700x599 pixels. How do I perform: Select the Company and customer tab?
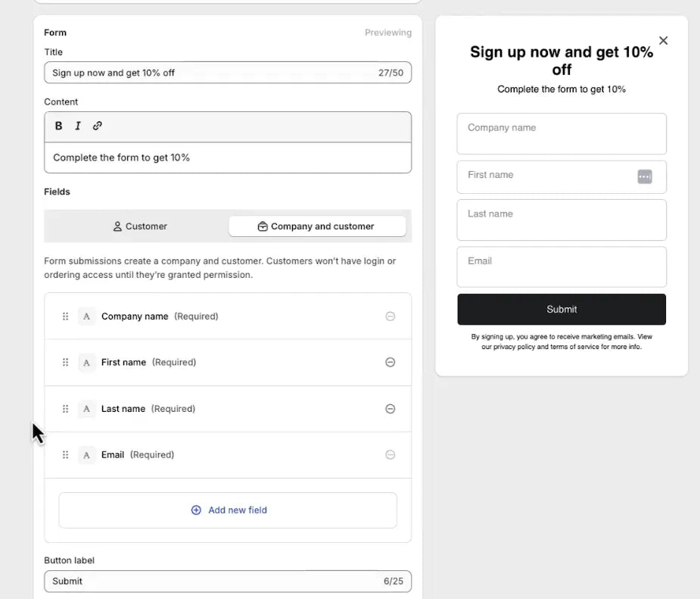(317, 226)
